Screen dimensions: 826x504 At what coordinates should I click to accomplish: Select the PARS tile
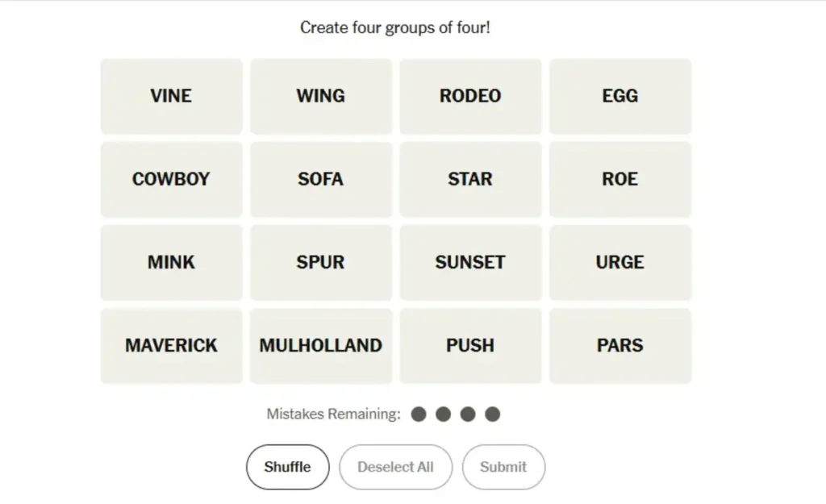coord(620,345)
